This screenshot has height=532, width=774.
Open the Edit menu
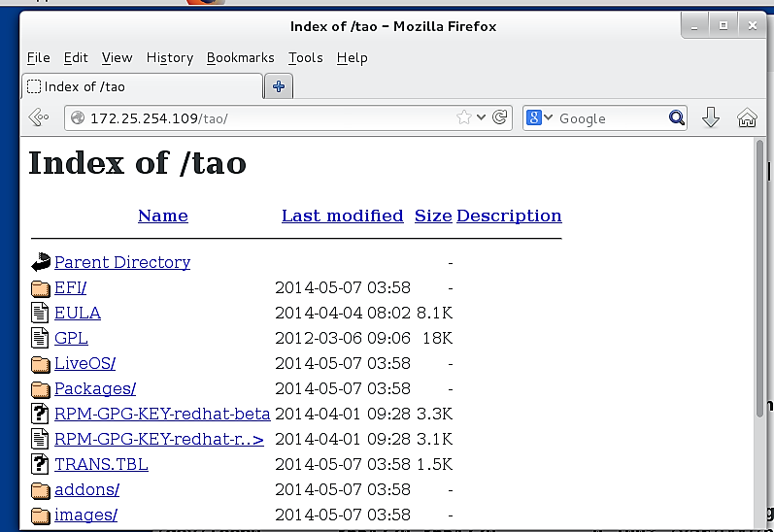(76, 57)
